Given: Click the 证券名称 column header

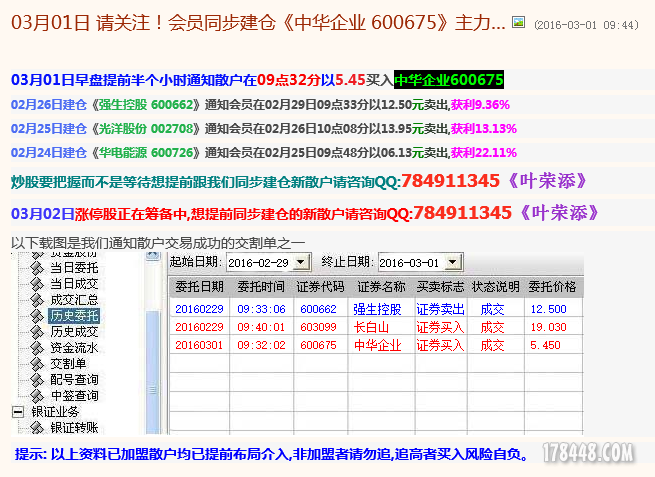Looking at the screenshot, I should point(381,287).
